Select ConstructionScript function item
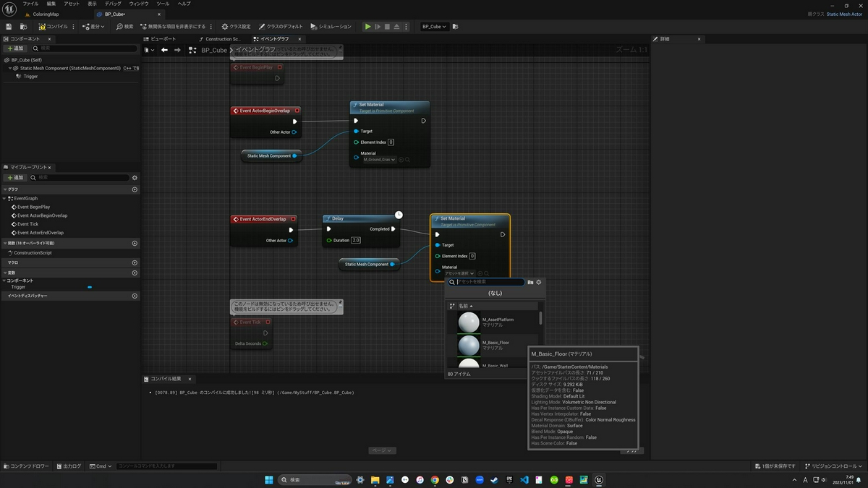The width and height of the screenshot is (868, 488). point(33,253)
